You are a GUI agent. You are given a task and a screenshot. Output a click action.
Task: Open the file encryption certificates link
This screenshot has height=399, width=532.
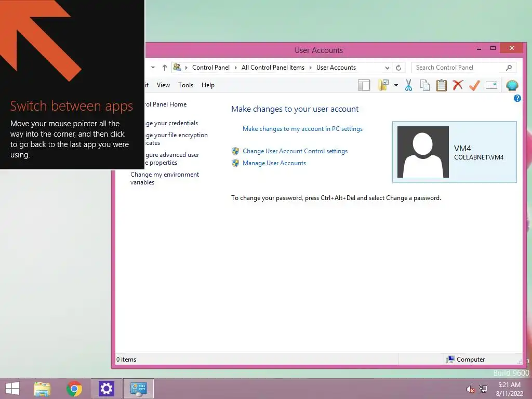pos(177,139)
